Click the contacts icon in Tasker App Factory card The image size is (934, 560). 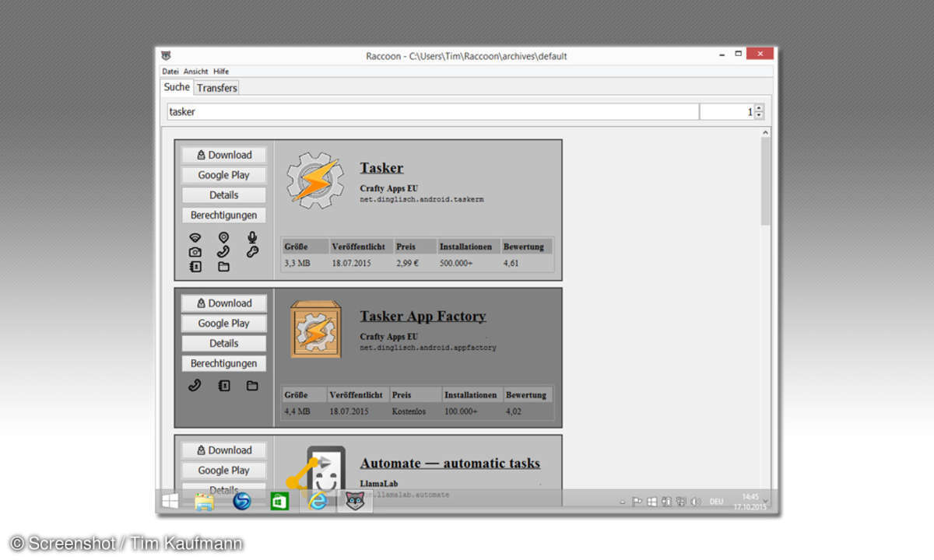pyautogui.click(x=224, y=385)
